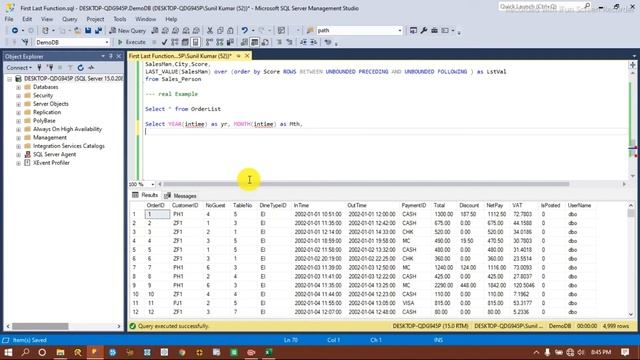Click the New Query button
Screen dimensions: 640x360
[128, 31]
